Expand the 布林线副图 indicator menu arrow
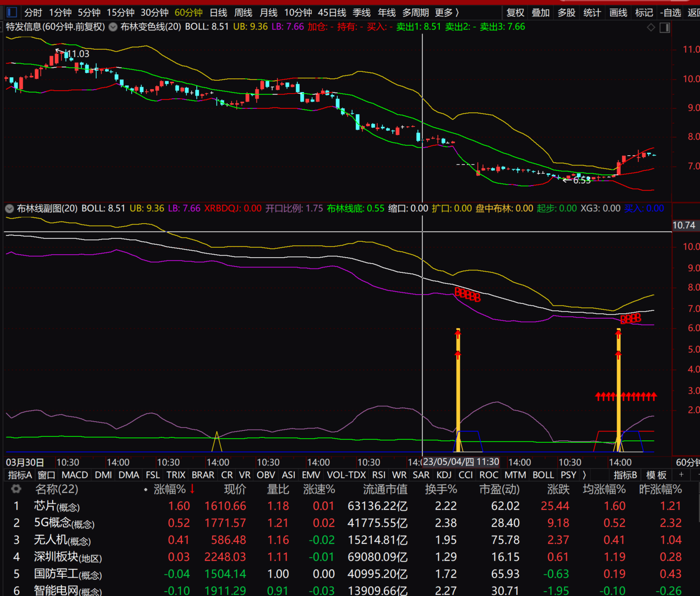Viewport: 700px width, 596px height. pos(9,208)
